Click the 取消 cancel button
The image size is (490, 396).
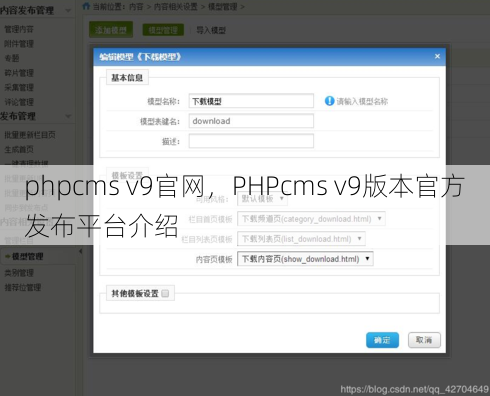tap(424, 340)
